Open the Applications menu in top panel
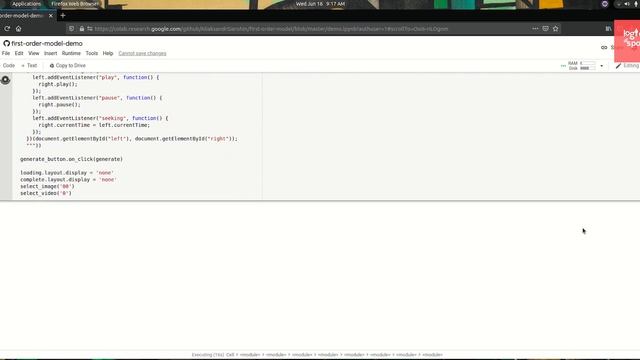The image size is (640, 360). pos(26,4)
